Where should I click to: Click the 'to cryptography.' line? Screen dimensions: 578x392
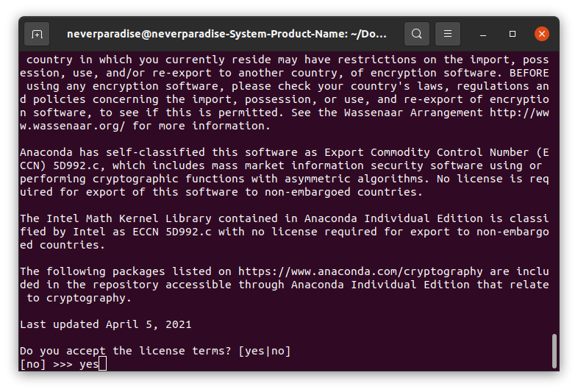pyautogui.click(x=79, y=298)
